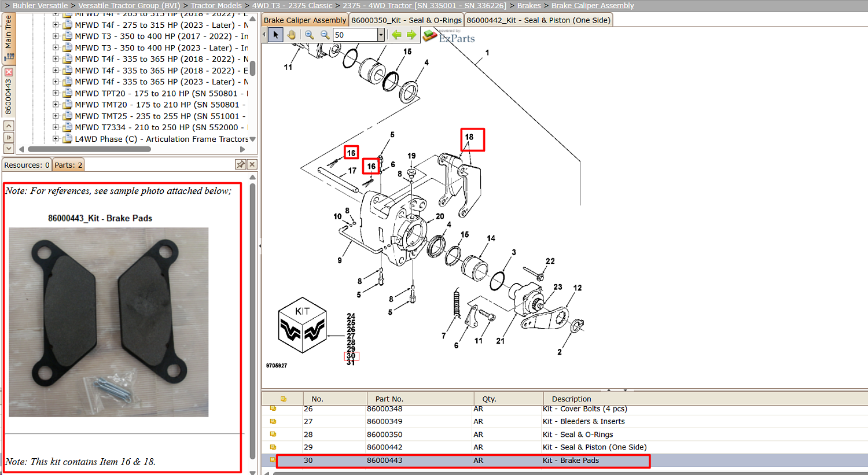Expand MFWD T3 350 to 400 HP (2023 - Later)
The image size is (868, 475).
click(x=56, y=47)
